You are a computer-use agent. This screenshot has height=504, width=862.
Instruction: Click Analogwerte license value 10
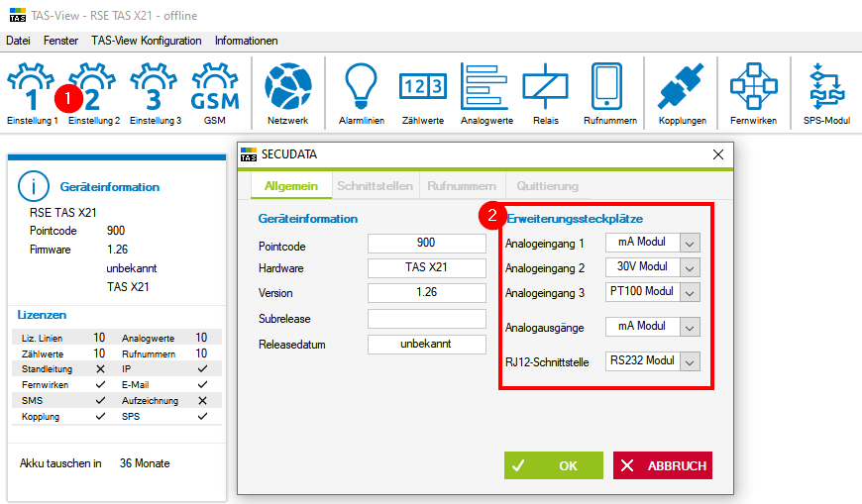coord(201,338)
